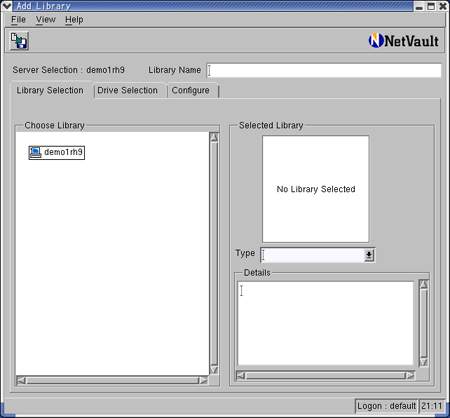Select the demo1rh9 computer icon in Choose Library
The width and height of the screenshot is (450, 418).
click(35, 152)
